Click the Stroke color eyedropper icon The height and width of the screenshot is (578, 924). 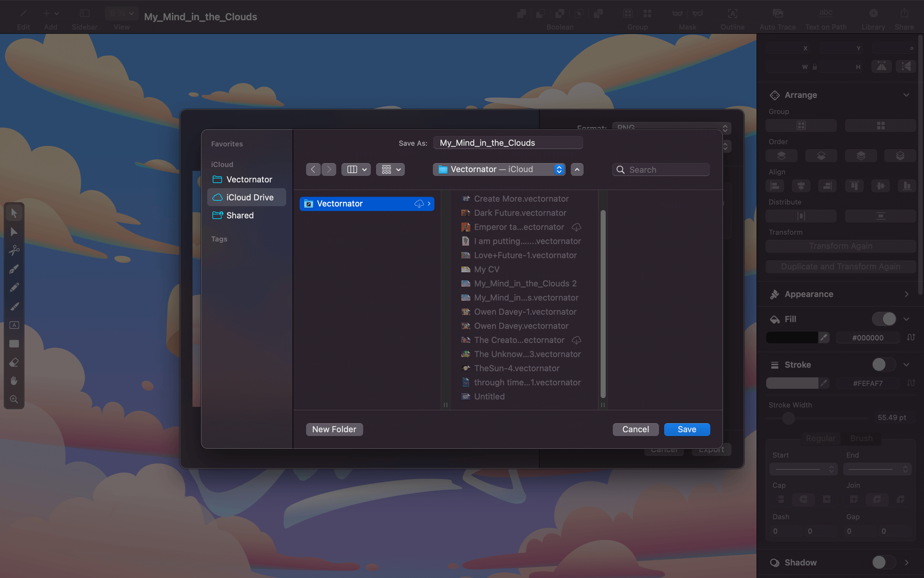pos(824,383)
